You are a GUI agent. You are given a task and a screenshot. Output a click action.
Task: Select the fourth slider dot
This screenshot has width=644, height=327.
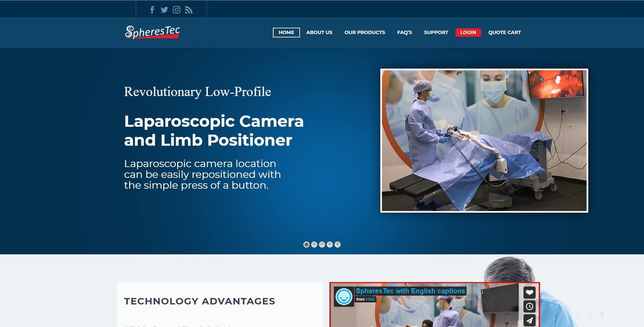coord(330,245)
